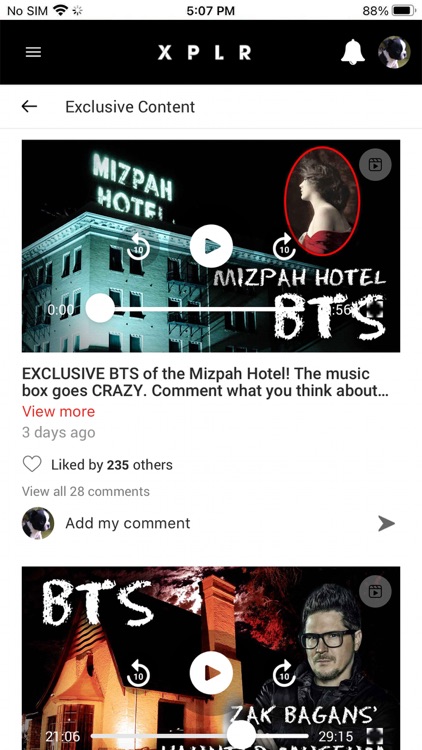Rewind Mizpah Hotel video 10 seconds
The width and height of the screenshot is (422, 750).
coord(138,247)
